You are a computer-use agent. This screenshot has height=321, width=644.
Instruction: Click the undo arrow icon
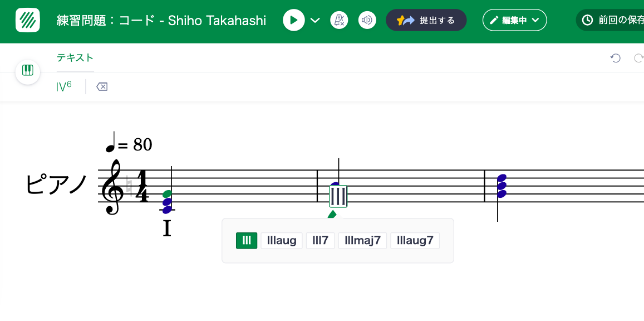[x=616, y=58]
